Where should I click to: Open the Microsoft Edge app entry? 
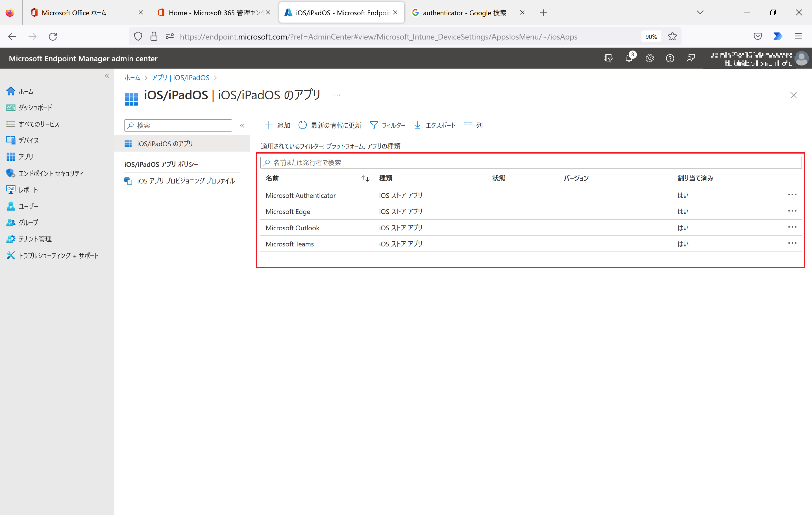288,212
